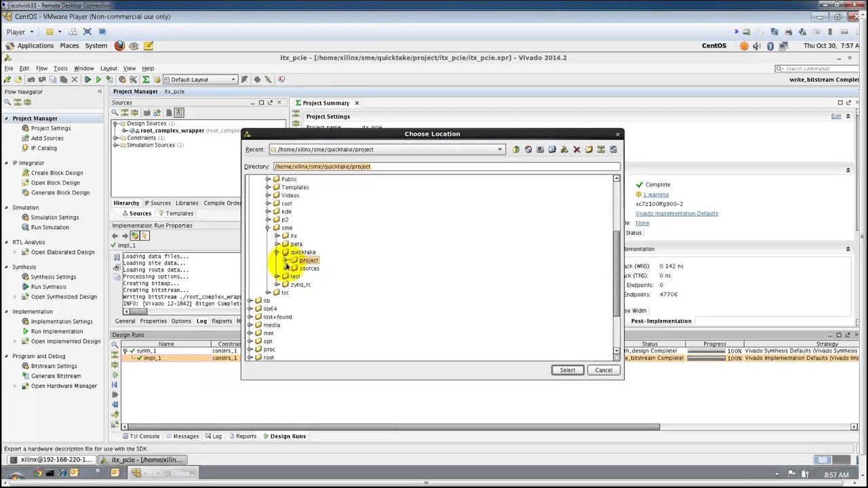
Task: Click Run Implementation in Flow Navigator
Action: click(57, 331)
